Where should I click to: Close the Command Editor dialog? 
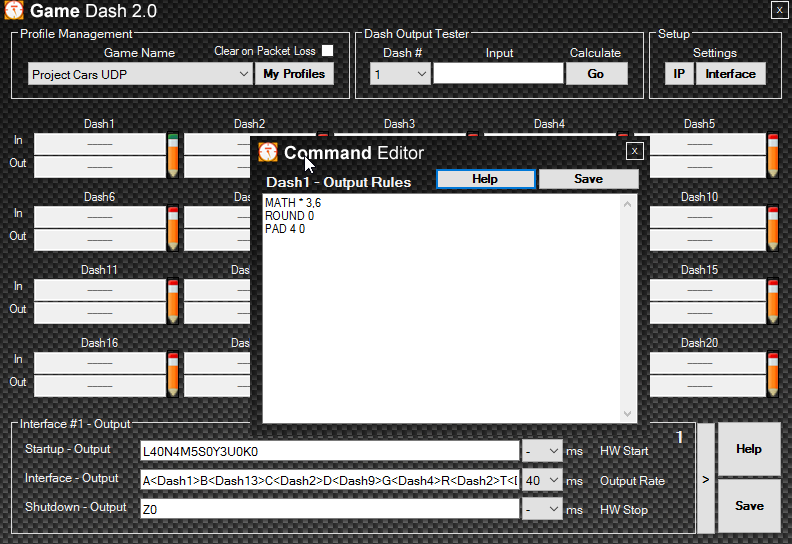coord(634,151)
